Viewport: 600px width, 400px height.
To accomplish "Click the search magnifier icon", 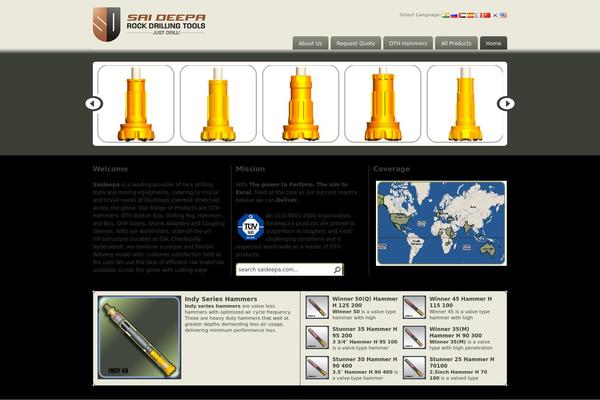I will [x=337, y=269].
